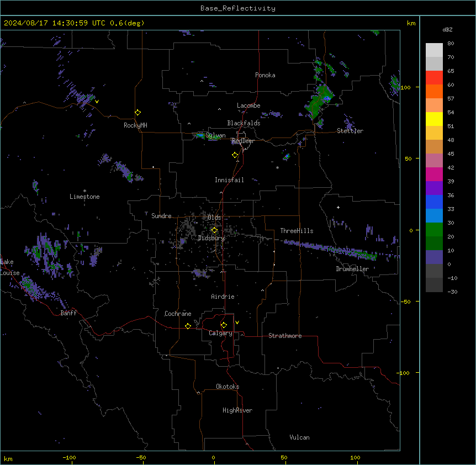Select the Sylvan label
Viewport: 476px width, 465px height.
point(215,135)
